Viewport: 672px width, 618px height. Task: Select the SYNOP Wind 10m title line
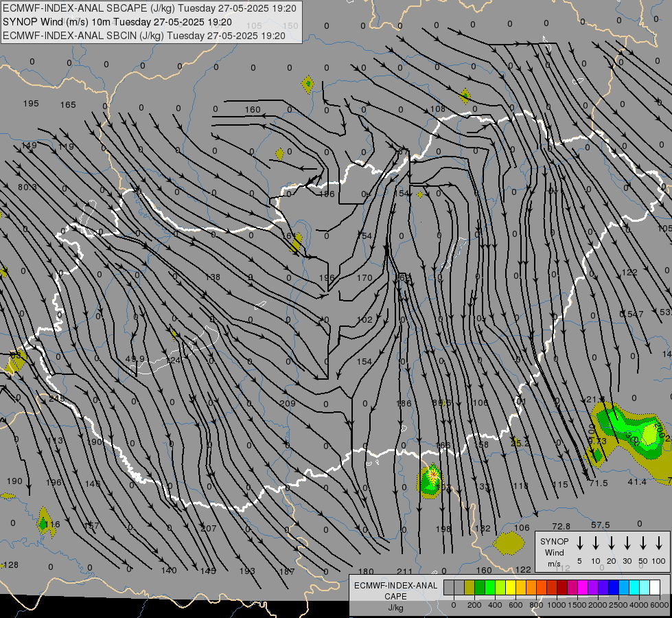pyautogui.click(x=117, y=22)
